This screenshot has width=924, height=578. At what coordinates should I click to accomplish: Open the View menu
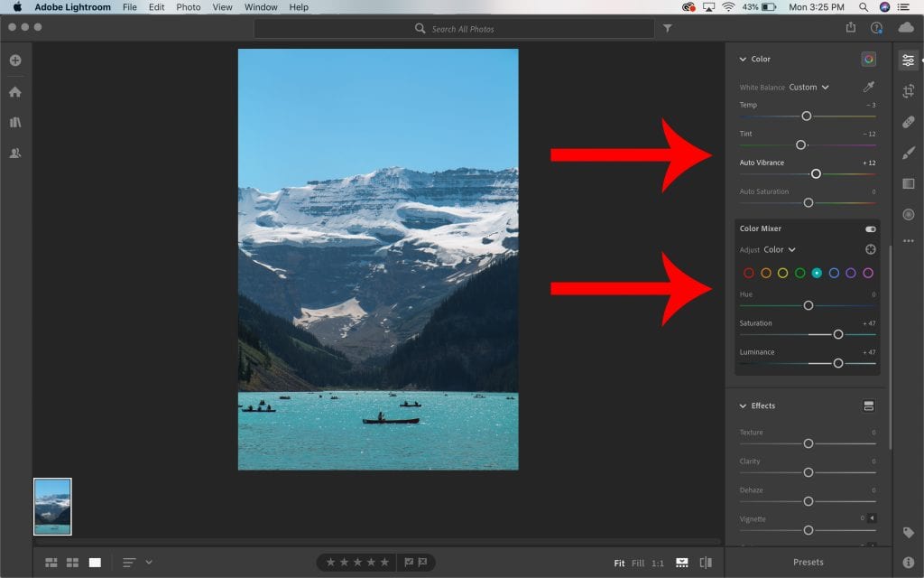pyautogui.click(x=222, y=7)
